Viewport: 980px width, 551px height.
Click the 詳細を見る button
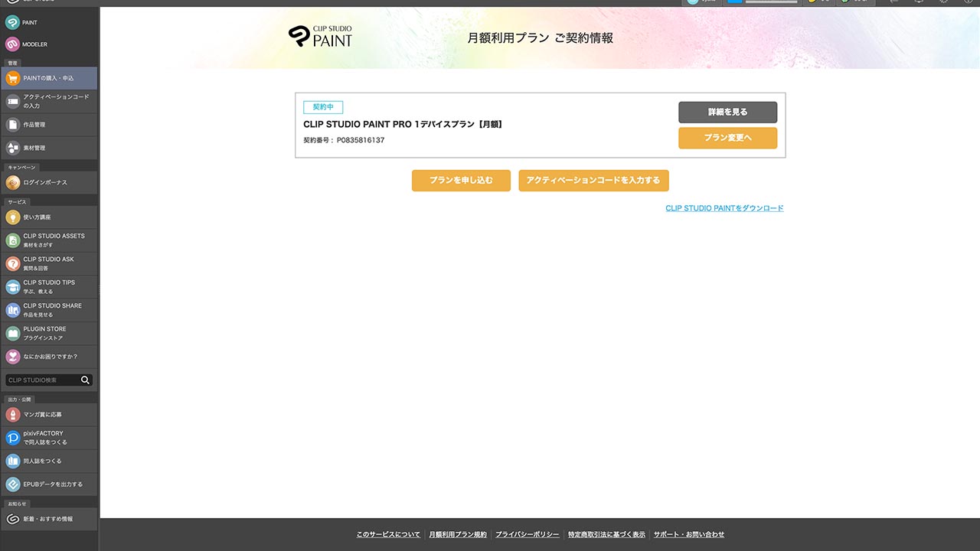click(727, 112)
